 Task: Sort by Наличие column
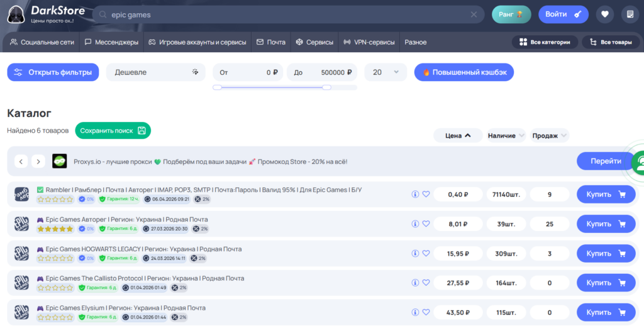point(506,135)
